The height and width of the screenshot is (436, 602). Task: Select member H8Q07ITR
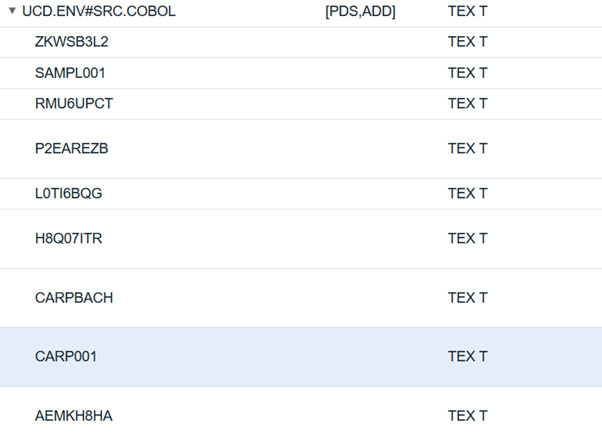pyautogui.click(x=68, y=238)
